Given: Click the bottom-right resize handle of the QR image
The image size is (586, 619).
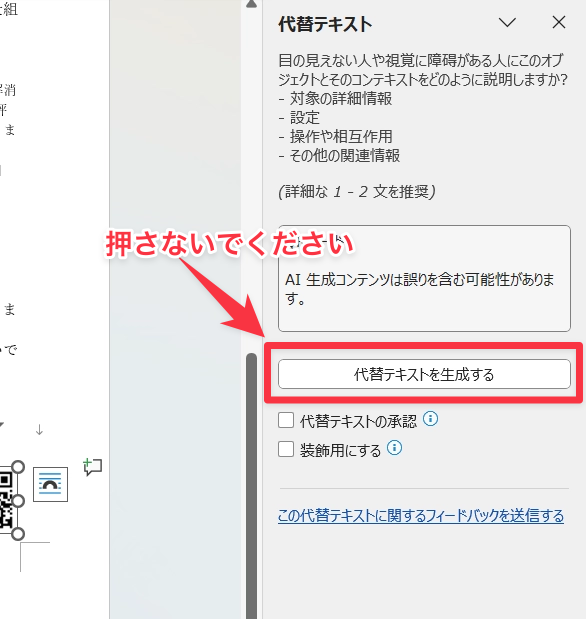Looking at the screenshot, I should point(18,534).
